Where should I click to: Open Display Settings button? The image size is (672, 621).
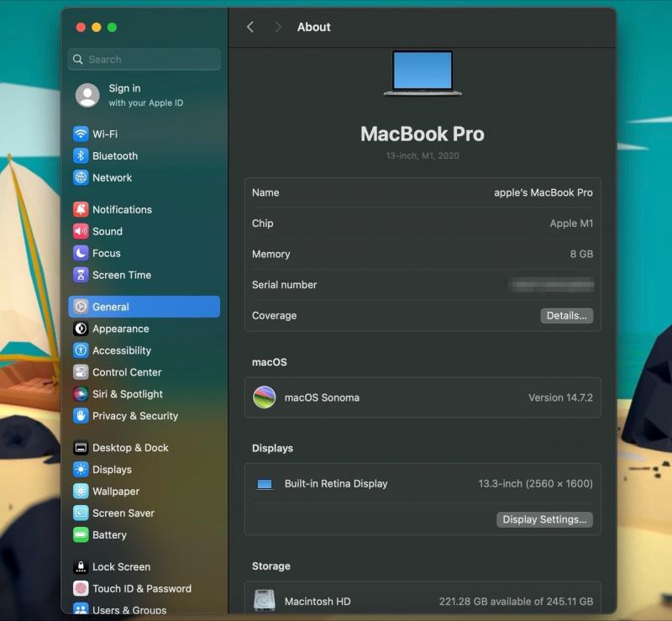[544, 520]
